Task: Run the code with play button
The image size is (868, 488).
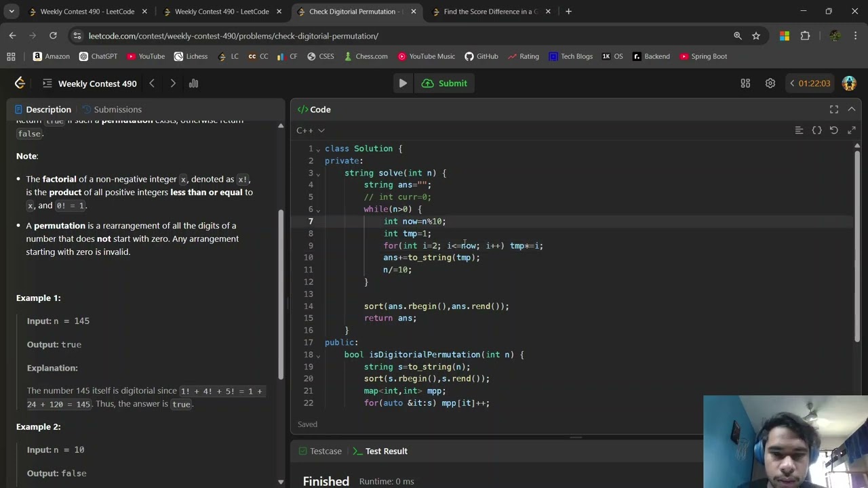Action: click(x=403, y=83)
